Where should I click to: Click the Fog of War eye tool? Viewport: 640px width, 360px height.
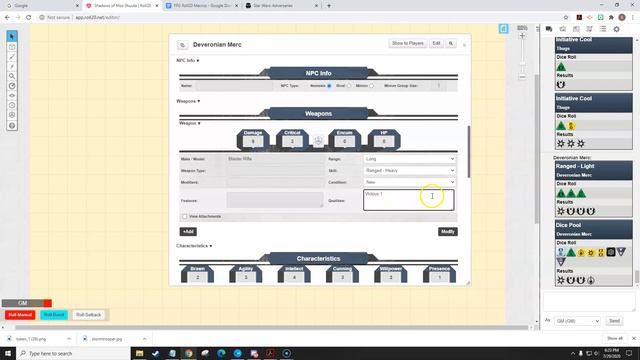pos(12,96)
